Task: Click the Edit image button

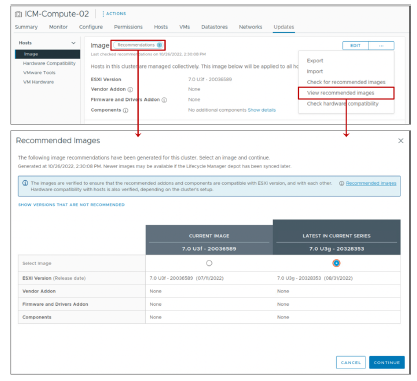Action: [x=355, y=46]
